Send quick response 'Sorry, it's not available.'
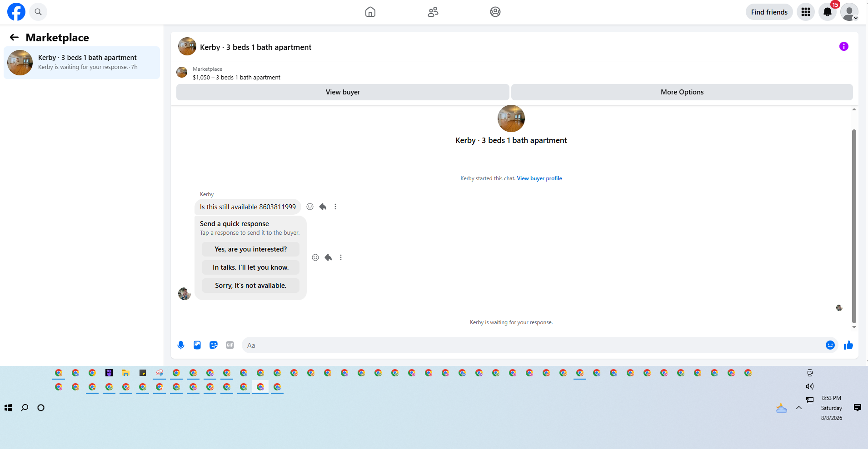 tap(250, 286)
